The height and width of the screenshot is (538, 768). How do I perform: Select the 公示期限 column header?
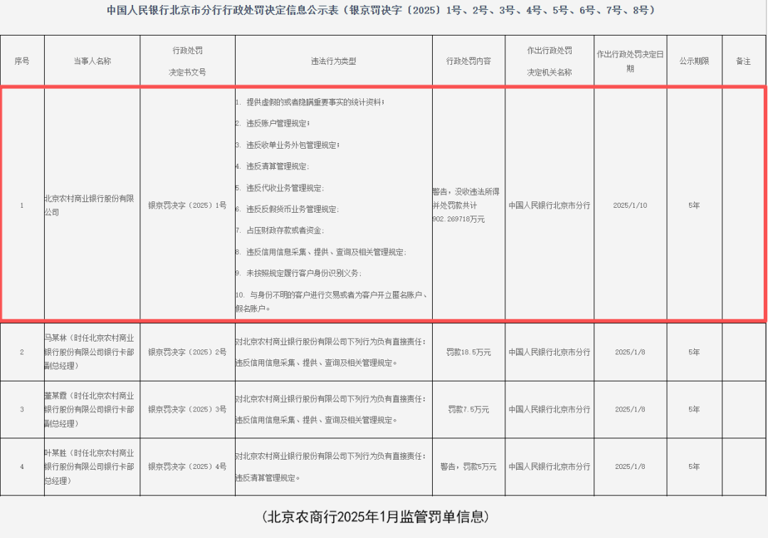click(694, 61)
